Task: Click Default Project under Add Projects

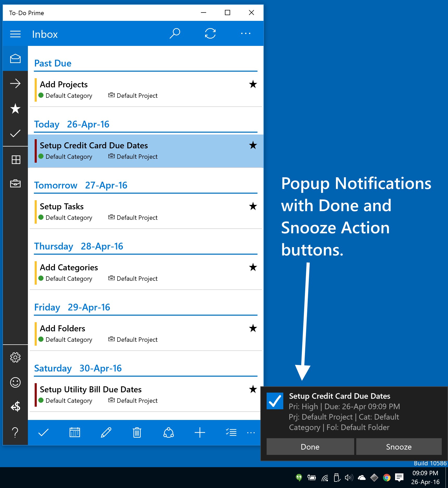Action: point(137,96)
